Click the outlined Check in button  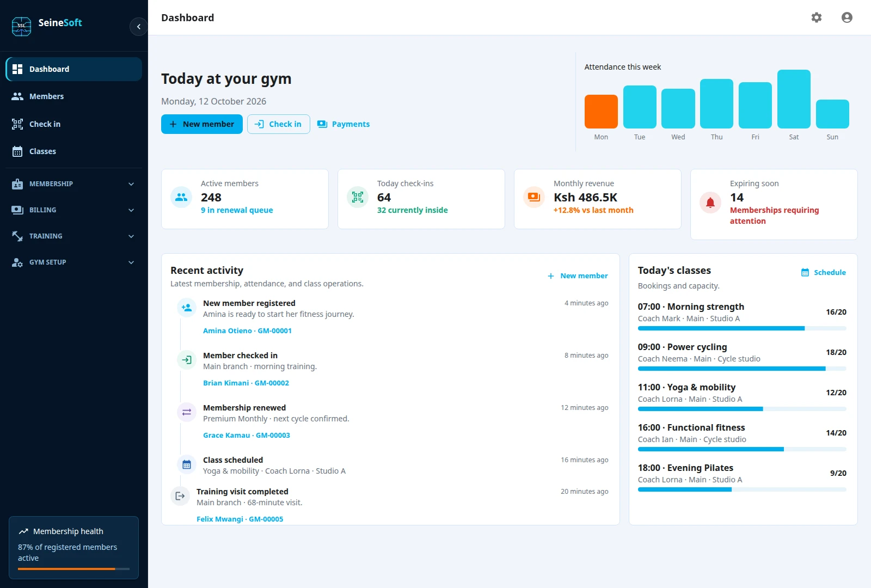[x=279, y=124]
